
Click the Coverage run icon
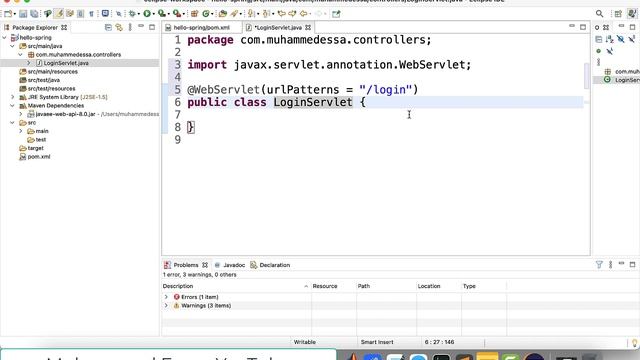coord(162,14)
